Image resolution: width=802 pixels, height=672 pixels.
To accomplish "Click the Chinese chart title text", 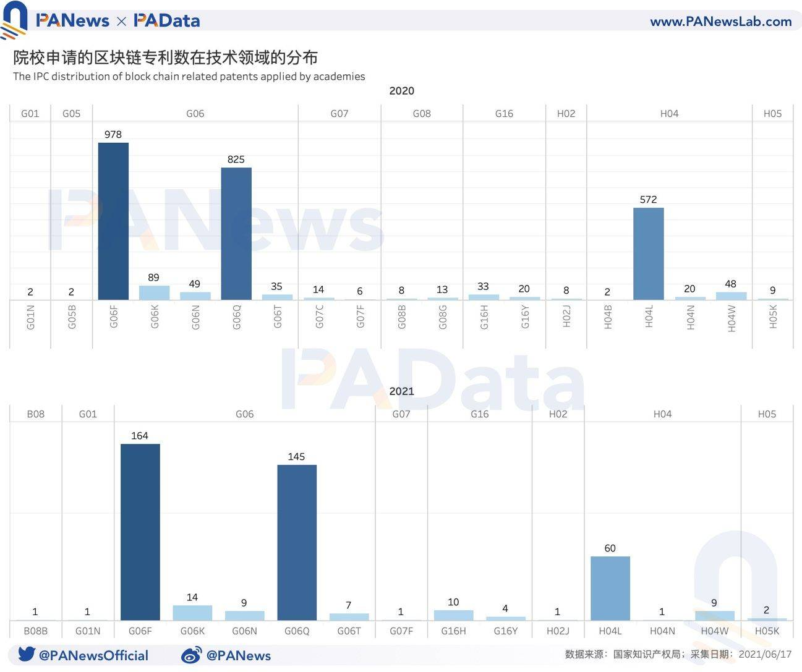I will coord(166,57).
